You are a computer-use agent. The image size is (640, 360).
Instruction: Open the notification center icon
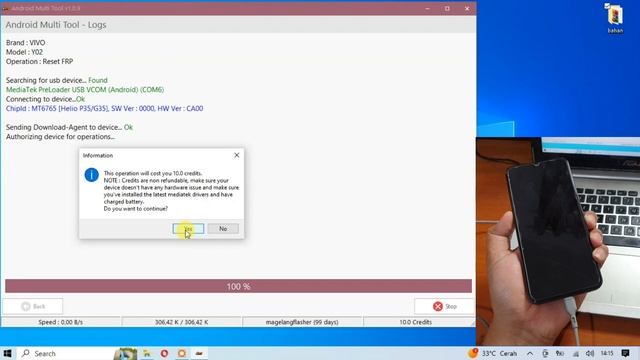point(626,353)
